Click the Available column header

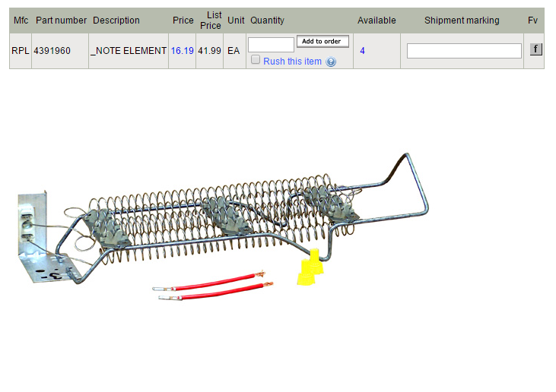(x=376, y=21)
